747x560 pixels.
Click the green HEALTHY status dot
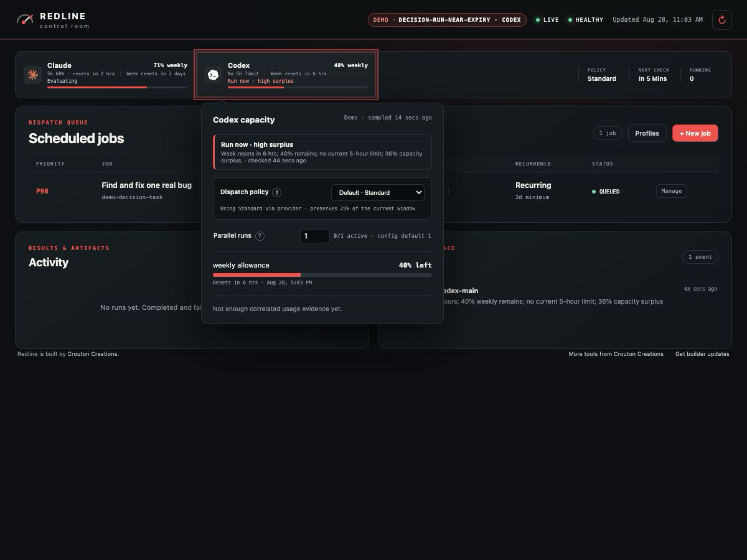pos(570,20)
